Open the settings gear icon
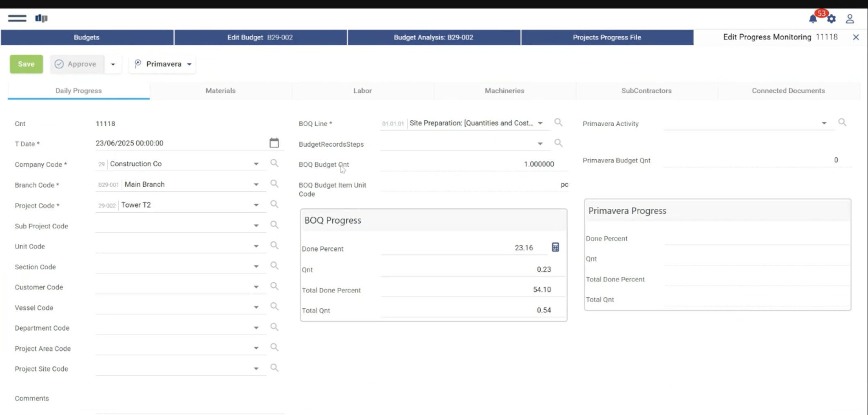 coord(831,19)
